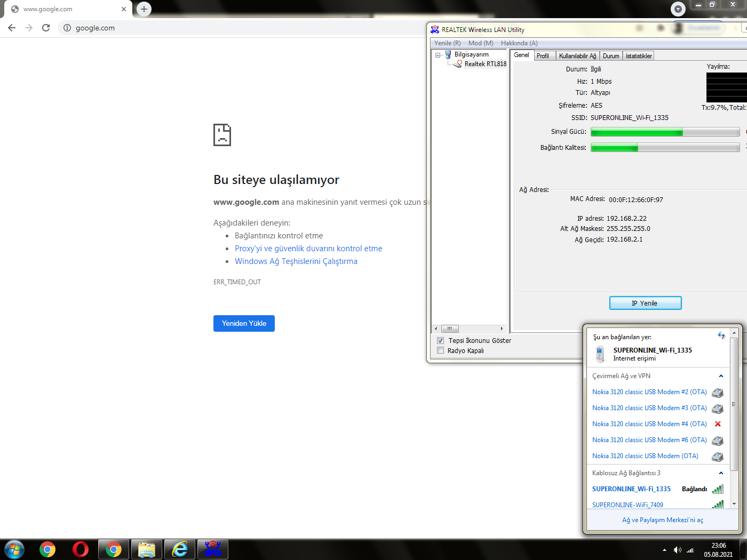Screen dimensions: 747x560
Task: Click signal bars next to SUPERONLINE-WiFi_7409
Action: pyautogui.click(x=718, y=505)
